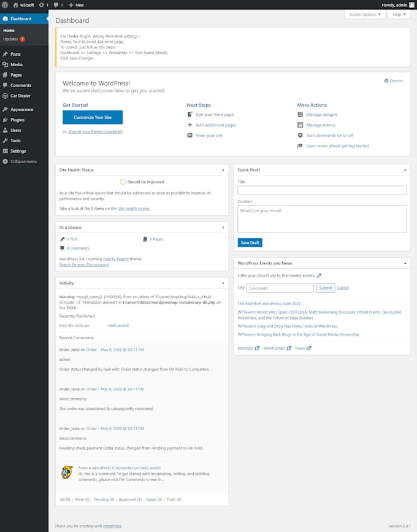Open the updates icon in admin bar
The image size is (417, 532).
tap(41, 5)
